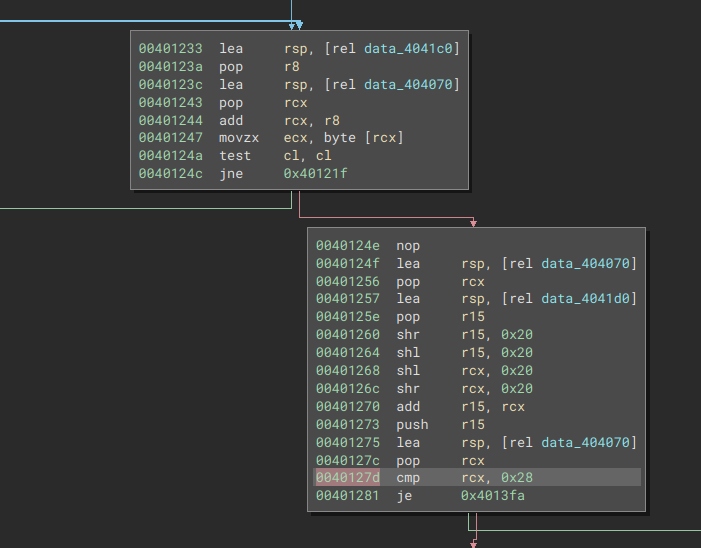Click the push r15 instruction

438,425
